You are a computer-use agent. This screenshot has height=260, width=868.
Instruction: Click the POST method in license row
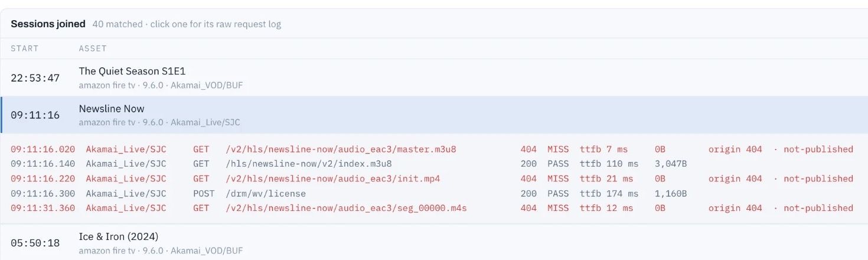[x=204, y=193]
